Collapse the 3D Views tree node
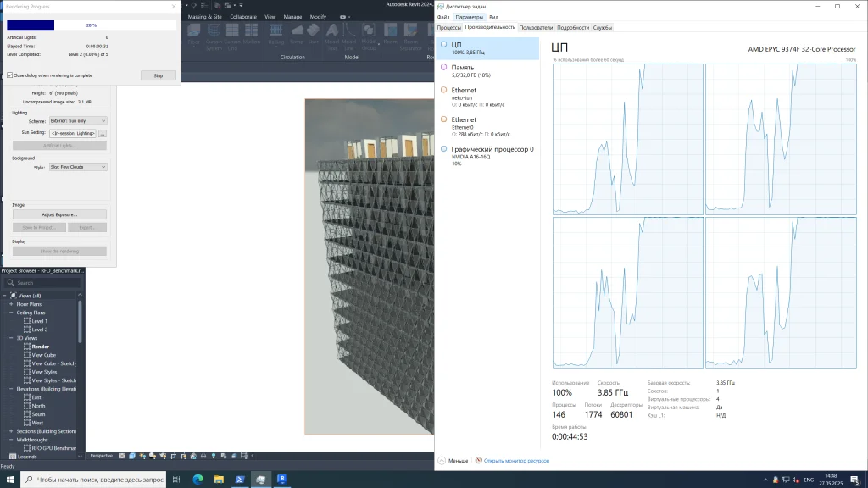 (x=11, y=338)
